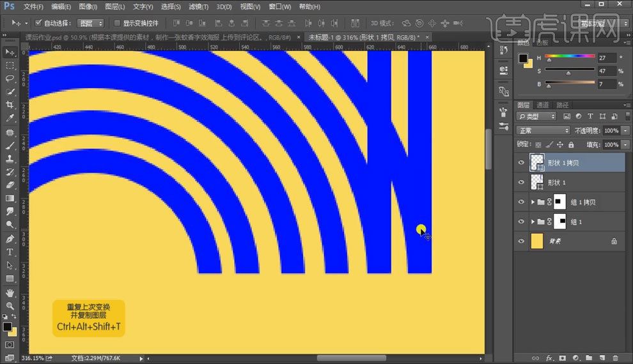Select the Crop tool
Viewport: 633px width, 364px height.
pos(10,105)
